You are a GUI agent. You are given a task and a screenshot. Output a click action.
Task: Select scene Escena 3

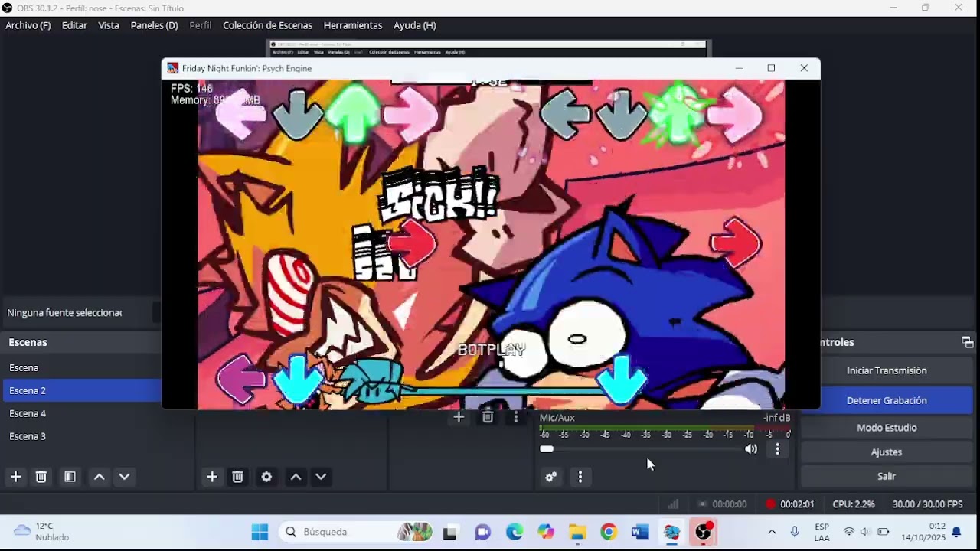point(81,436)
